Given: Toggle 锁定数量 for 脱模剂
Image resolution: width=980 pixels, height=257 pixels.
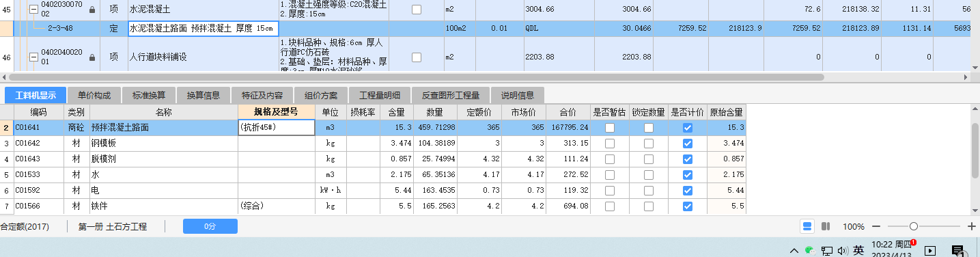Looking at the screenshot, I should coord(649,159).
